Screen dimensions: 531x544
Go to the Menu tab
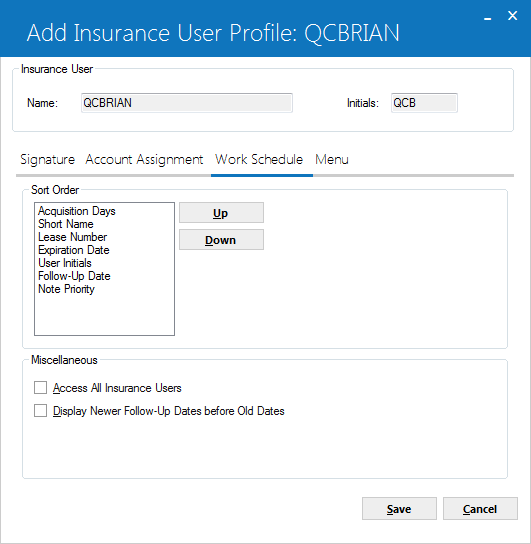(332, 160)
